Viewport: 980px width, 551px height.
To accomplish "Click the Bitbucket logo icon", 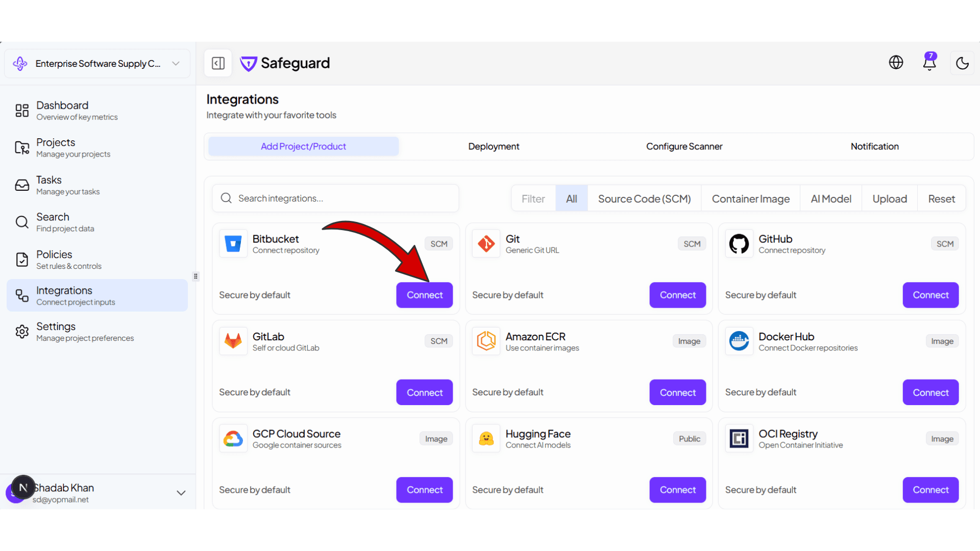I will pos(233,244).
